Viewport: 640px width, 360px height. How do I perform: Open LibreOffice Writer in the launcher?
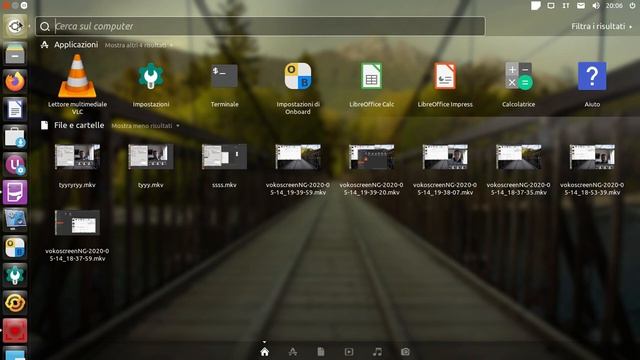click(x=15, y=109)
